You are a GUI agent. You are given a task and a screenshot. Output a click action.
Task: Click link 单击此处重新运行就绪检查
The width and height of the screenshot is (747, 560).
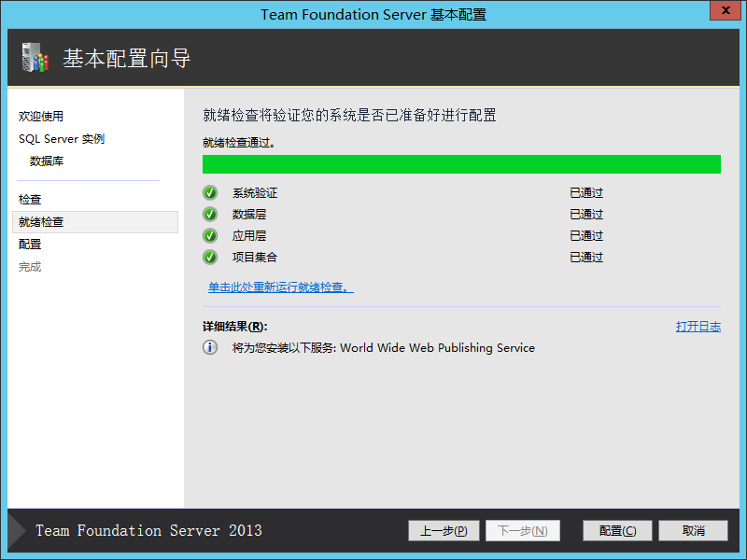click(x=281, y=287)
